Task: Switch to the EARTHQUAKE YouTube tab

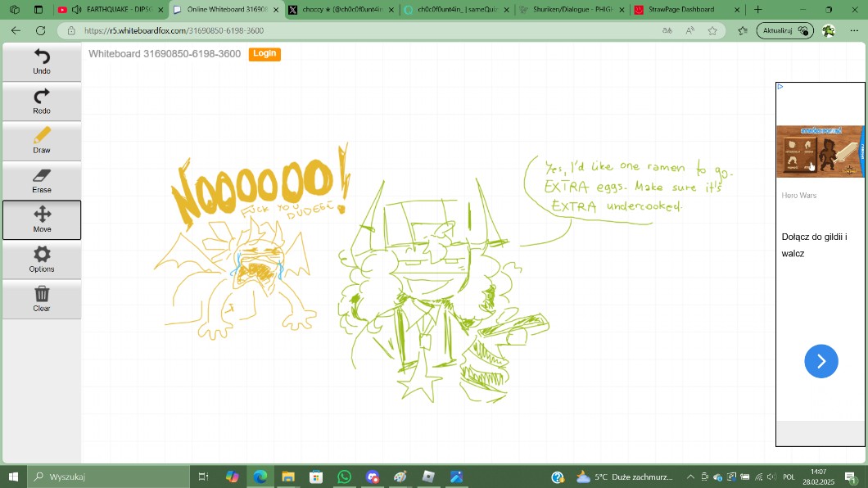Action: pyautogui.click(x=115, y=10)
